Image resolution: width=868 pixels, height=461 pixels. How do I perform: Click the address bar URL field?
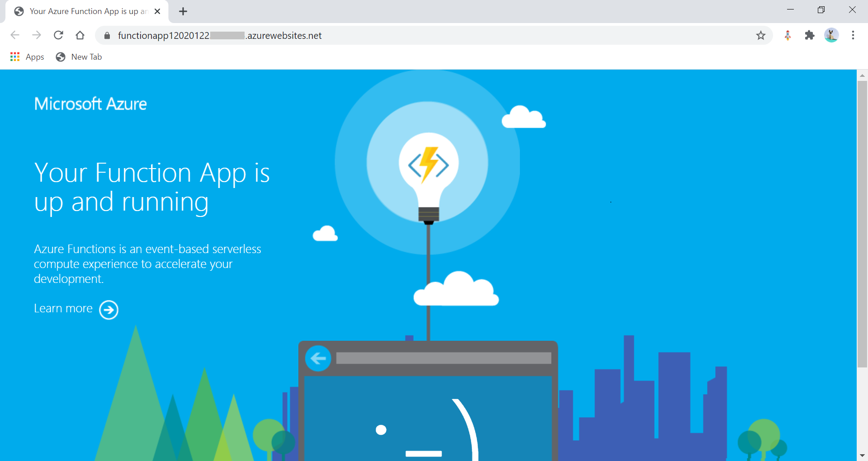pos(434,36)
